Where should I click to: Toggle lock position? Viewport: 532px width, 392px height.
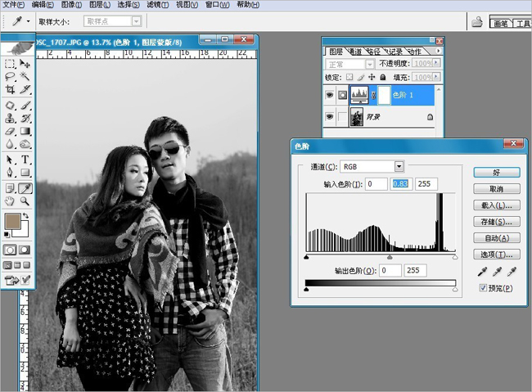(372, 77)
